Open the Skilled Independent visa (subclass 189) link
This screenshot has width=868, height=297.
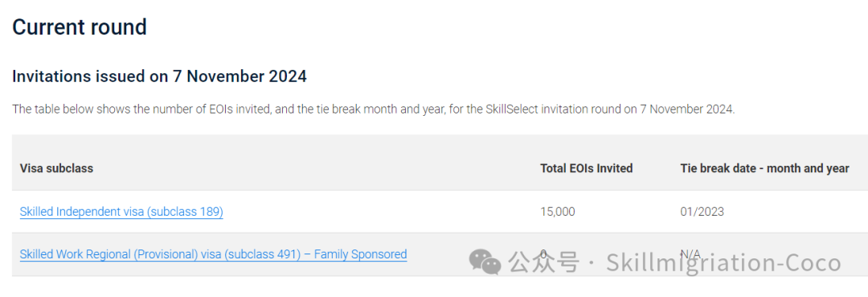pos(121,212)
